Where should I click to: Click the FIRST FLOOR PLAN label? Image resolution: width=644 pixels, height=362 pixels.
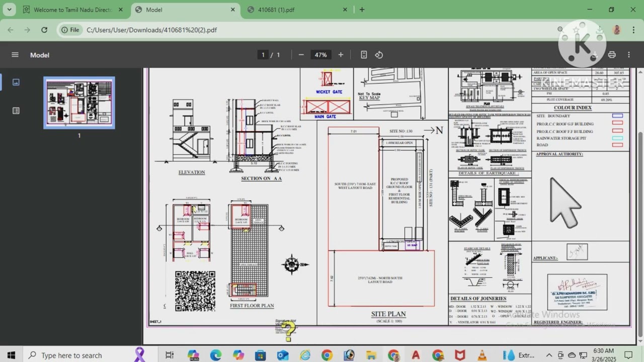pos(252,305)
